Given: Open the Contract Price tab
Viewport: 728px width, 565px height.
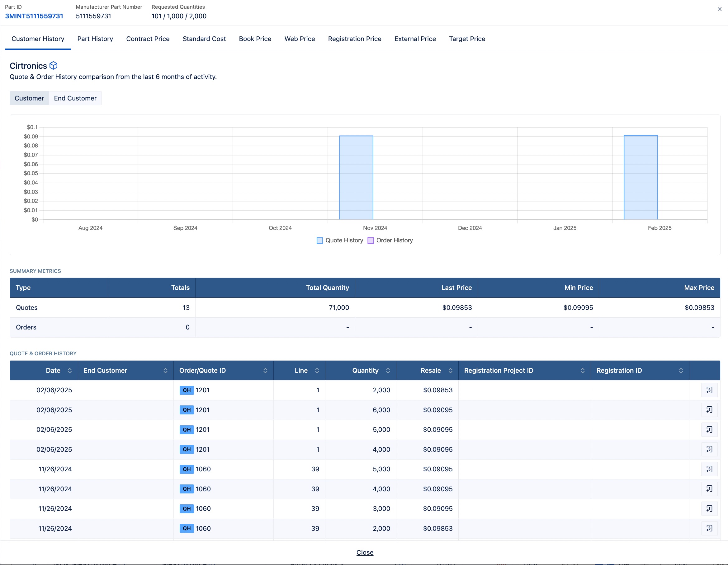Looking at the screenshot, I should tap(148, 39).
